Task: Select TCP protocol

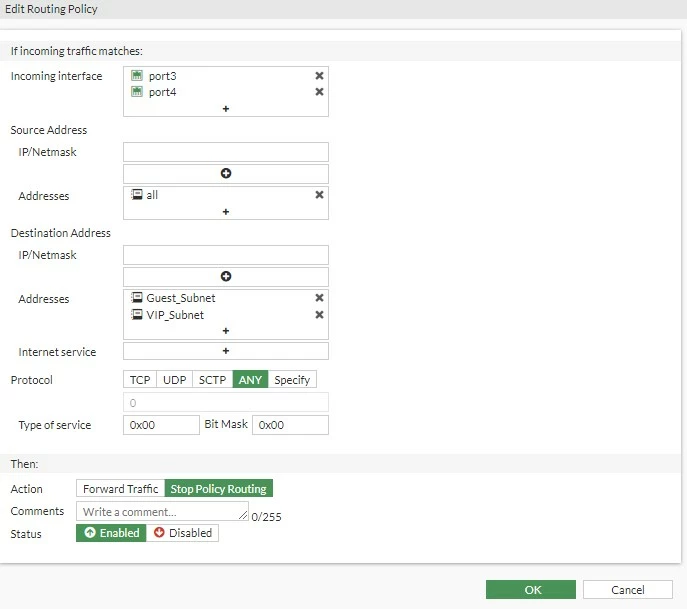Action: click(x=140, y=380)
